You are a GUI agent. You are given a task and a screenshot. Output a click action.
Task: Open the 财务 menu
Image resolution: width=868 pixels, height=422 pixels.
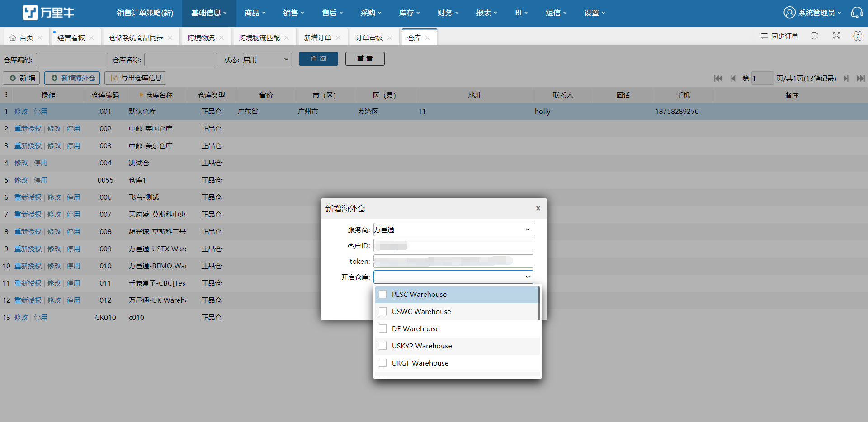click(448, 13)
